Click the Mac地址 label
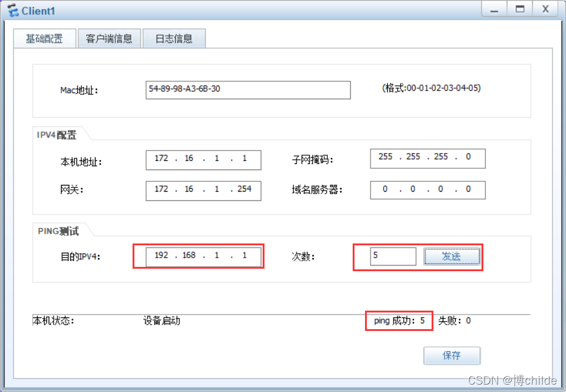This screenshot has height=392, width=566. 79,90
